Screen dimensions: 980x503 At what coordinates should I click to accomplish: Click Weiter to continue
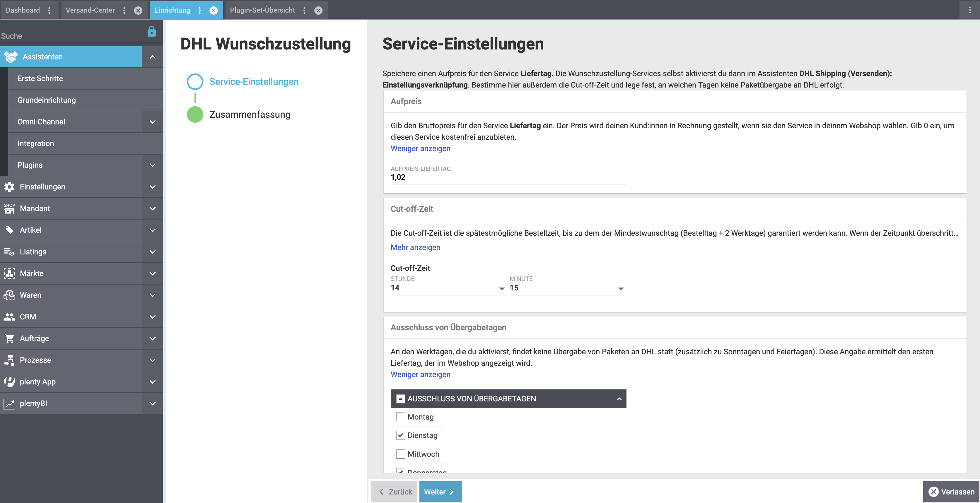tap(441, 492)
